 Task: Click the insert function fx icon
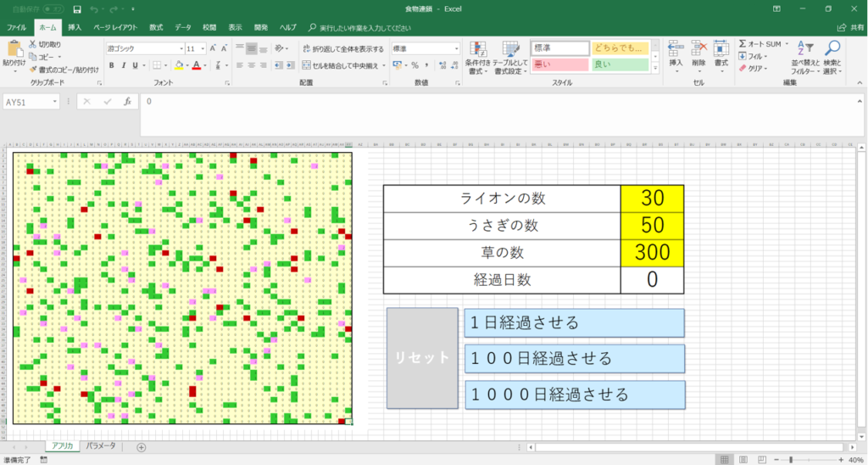127,101
